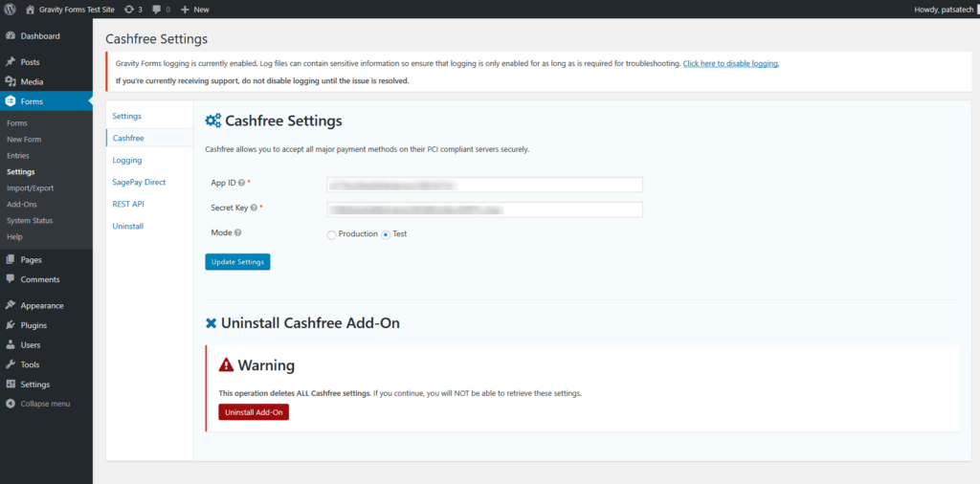This screenshot has width=980, height=484.
Task: Open the updates icon showing 3
Action: click(129, 10)
